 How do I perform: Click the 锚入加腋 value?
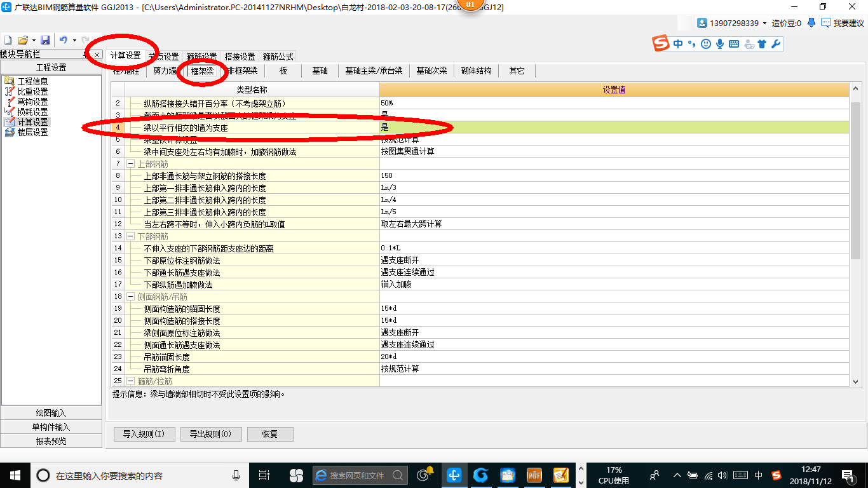614,284
